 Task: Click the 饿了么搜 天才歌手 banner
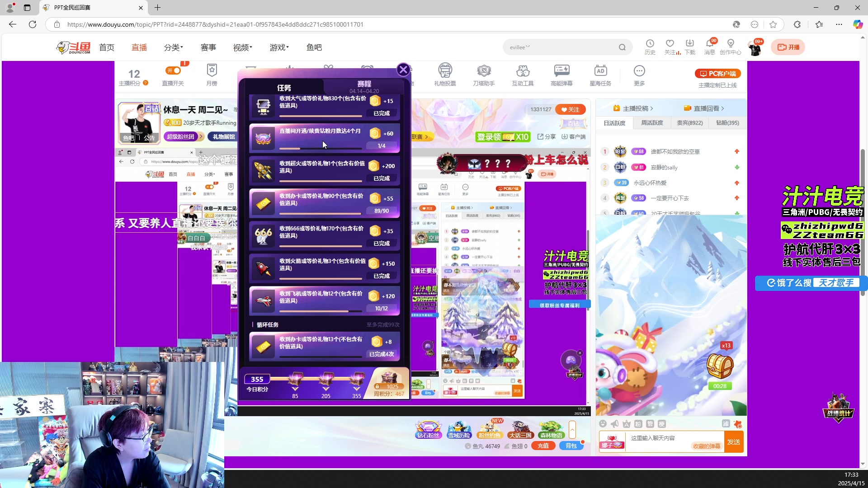click(811, 283)
